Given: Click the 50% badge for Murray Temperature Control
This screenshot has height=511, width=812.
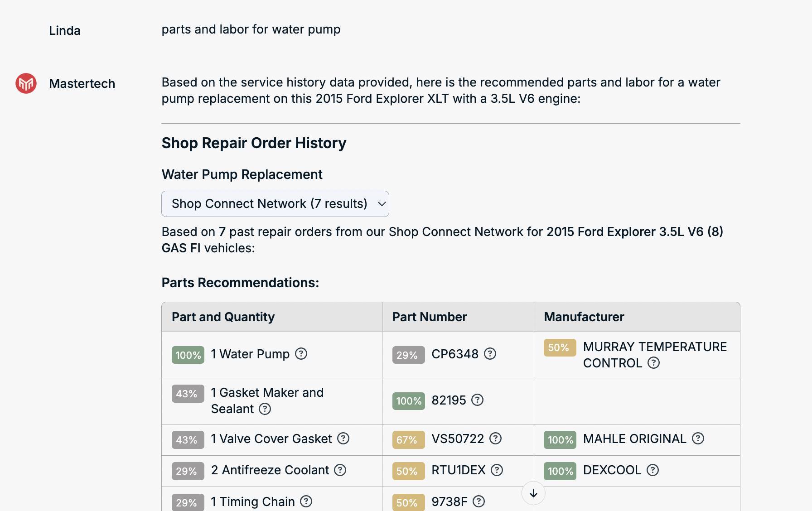Looking at the screenshot, I should (x=560, y=347).
